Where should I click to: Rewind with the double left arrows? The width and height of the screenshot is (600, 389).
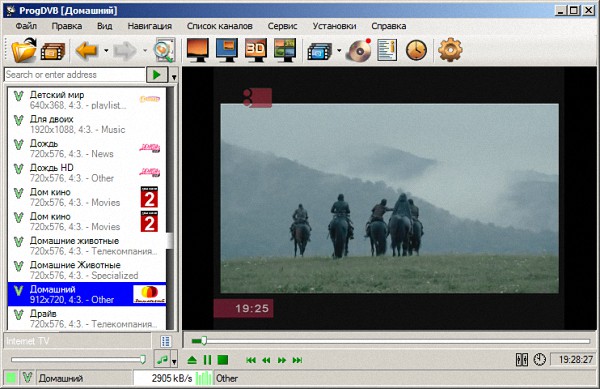pos(266,360)
